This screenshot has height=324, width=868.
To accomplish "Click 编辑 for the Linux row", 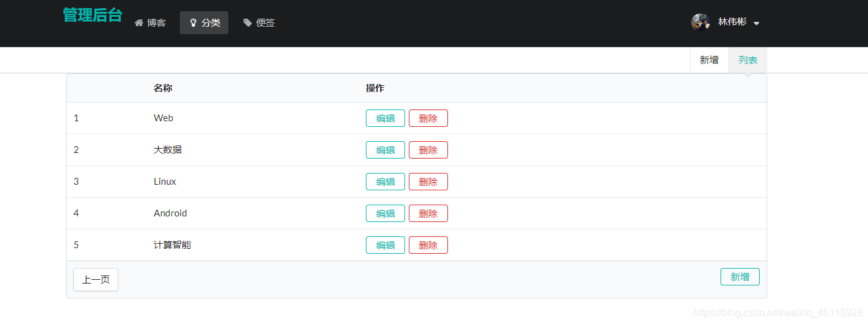I will [385, 182].
